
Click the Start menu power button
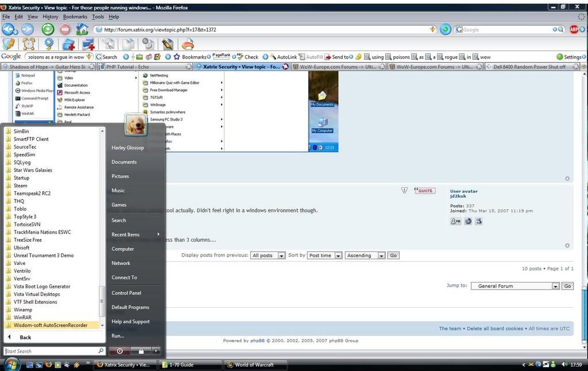pyautogui.click(x=119, y=351)
